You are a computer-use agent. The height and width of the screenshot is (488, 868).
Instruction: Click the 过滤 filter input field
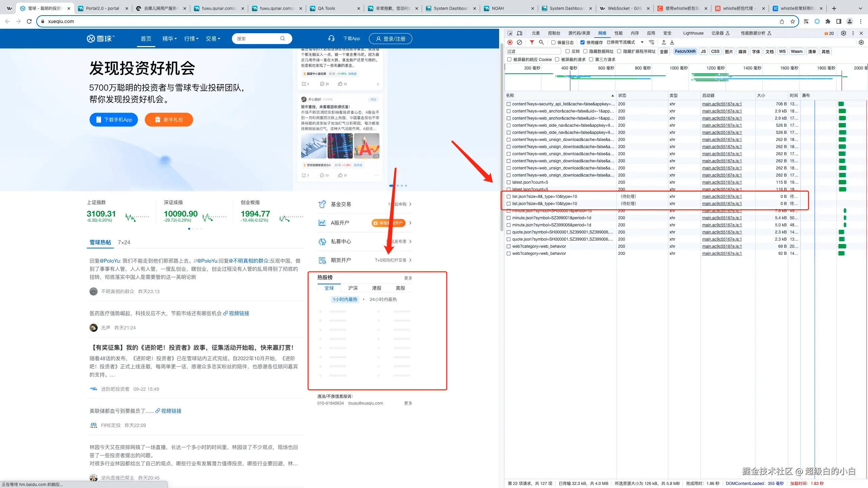tap(533, 52)
